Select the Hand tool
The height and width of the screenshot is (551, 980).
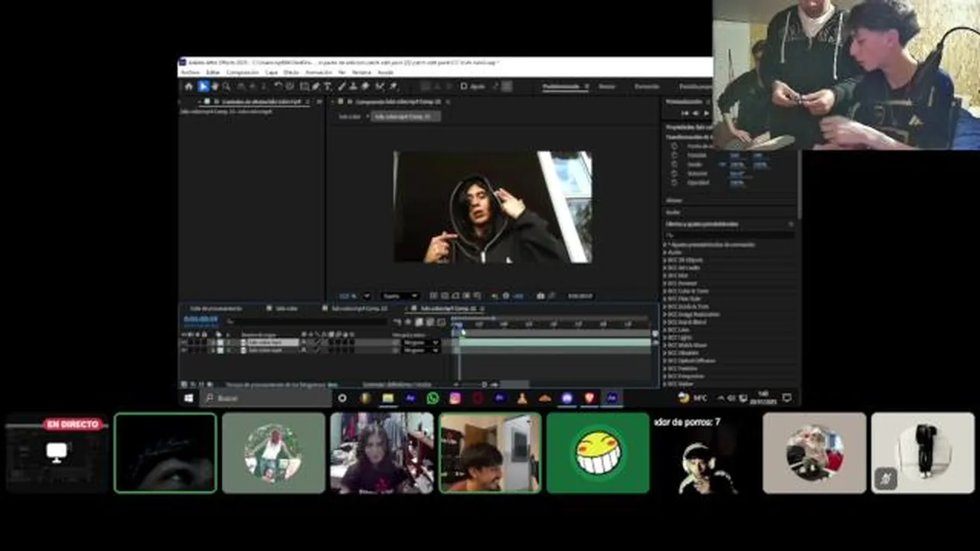pos(215,86)
